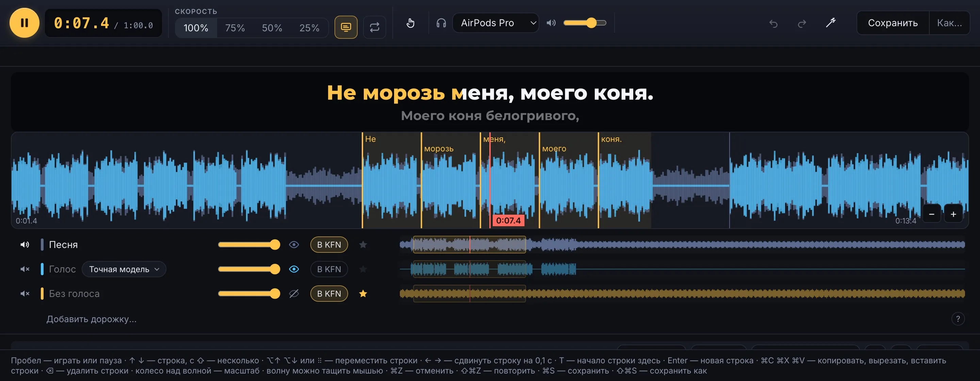Toggle eye visibility for Голос track
980x381 pixels.
294,269
